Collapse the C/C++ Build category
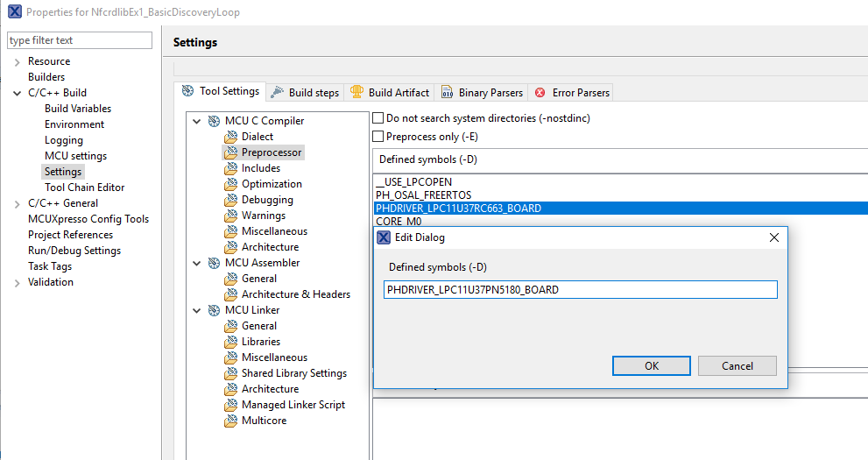868x460 pixels. click(17, 93)
